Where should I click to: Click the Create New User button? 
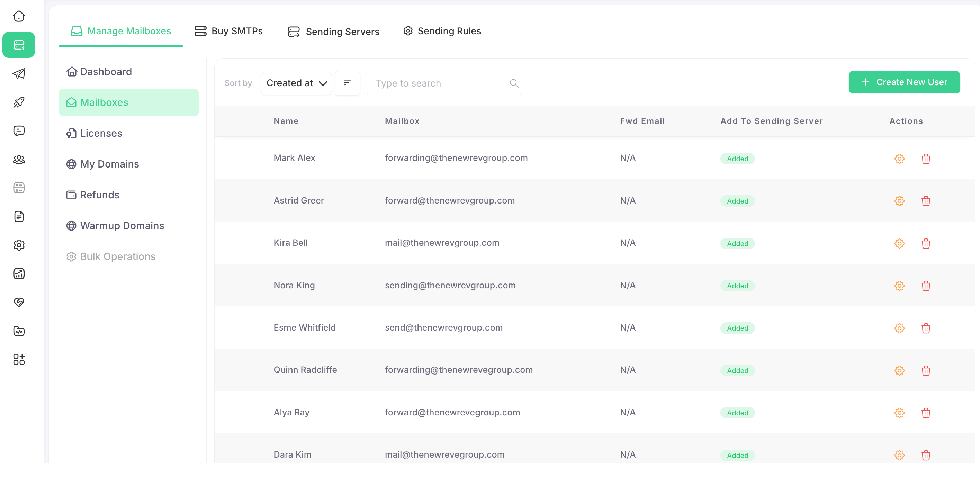click(904, 82)
